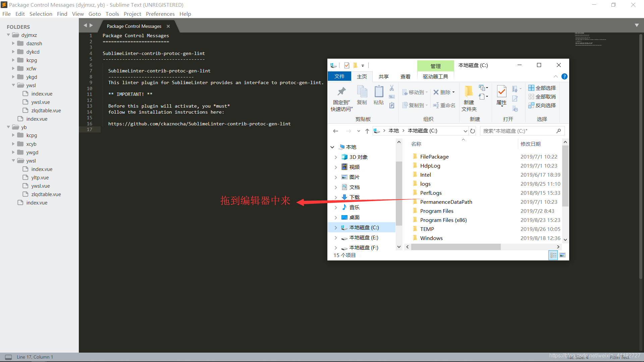The width and height of the screenshot is (644, 362).
Task: Click quick access properties checkmark icon
Action: [x=347, y=65]
